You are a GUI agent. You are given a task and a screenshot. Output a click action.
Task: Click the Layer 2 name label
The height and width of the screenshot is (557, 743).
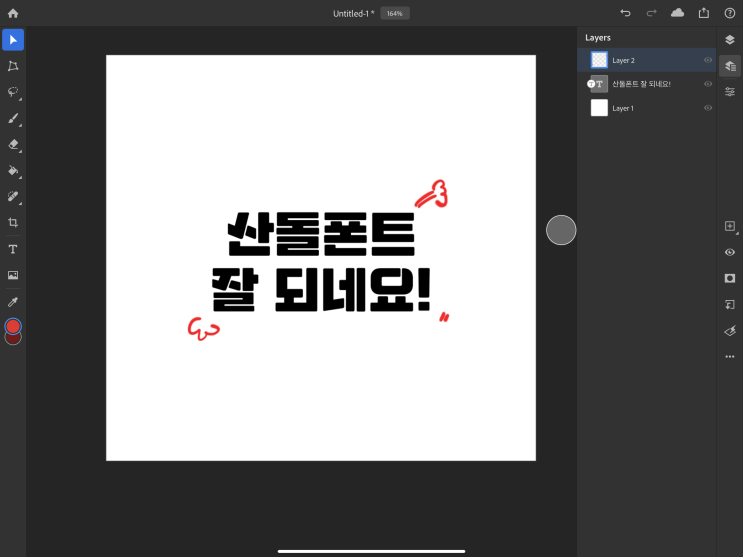click(x=623, y=60)
